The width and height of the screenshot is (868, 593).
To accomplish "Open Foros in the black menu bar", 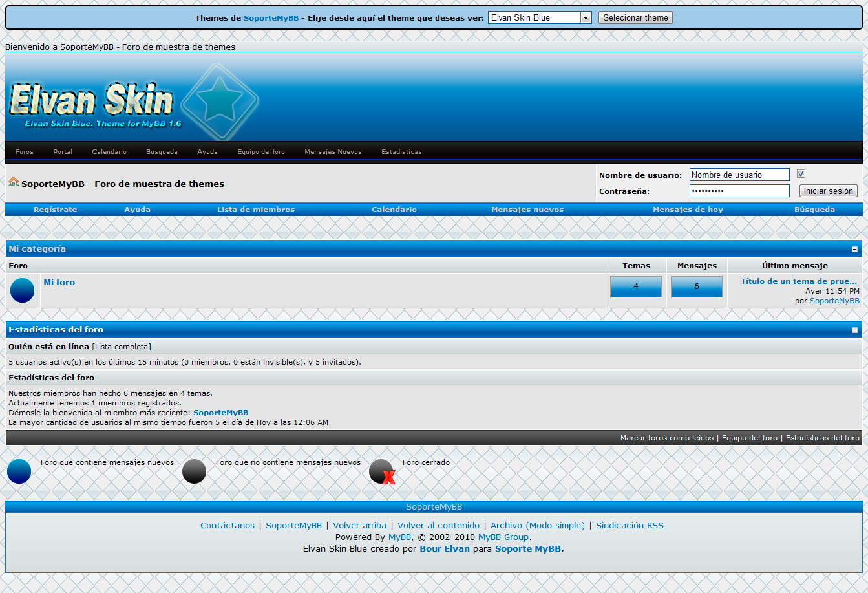I will tap(25, 152).
